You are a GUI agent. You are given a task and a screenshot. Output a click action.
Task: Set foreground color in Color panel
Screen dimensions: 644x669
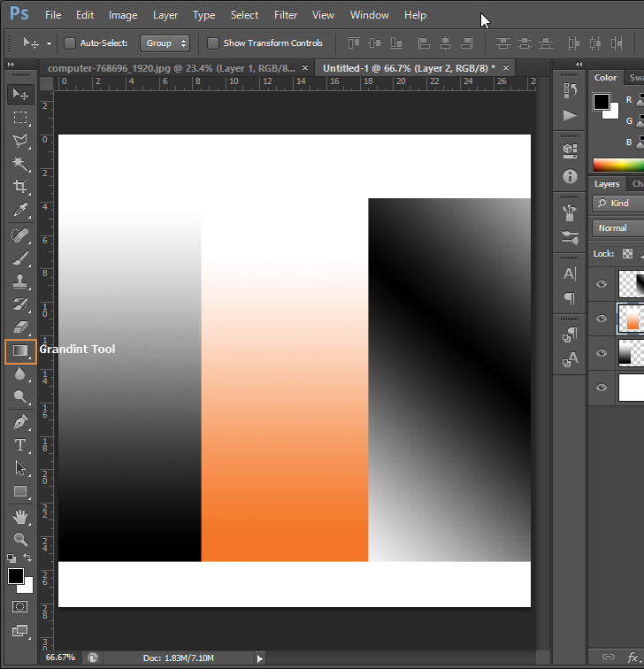pyautogui.click(x=602, y=102)
